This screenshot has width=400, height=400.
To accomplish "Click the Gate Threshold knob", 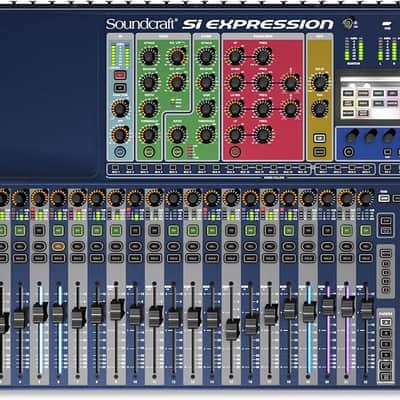I will tap(149, 134).
